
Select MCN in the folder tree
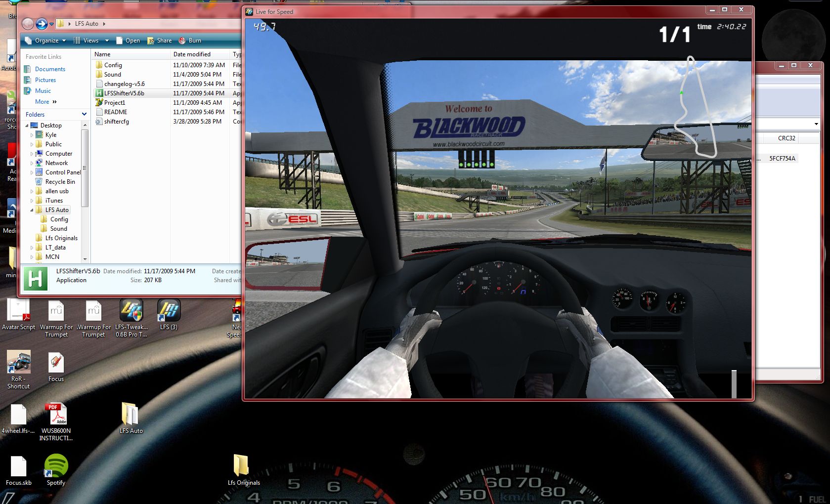coord(52,257)
